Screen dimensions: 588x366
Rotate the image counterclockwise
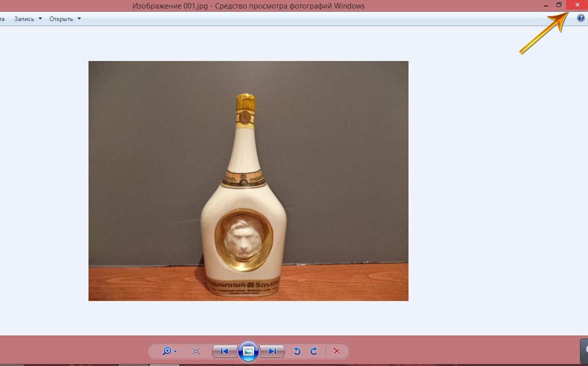pos(297,351)
